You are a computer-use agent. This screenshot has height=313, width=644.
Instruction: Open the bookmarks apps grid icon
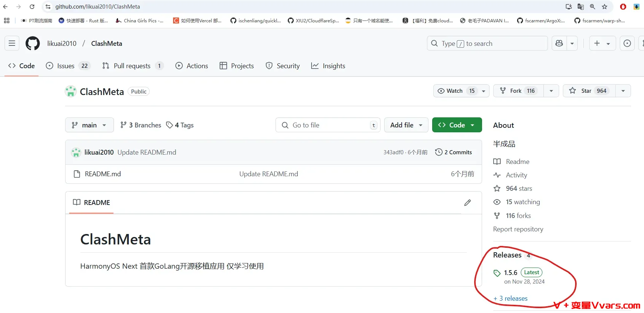point(7,20)
